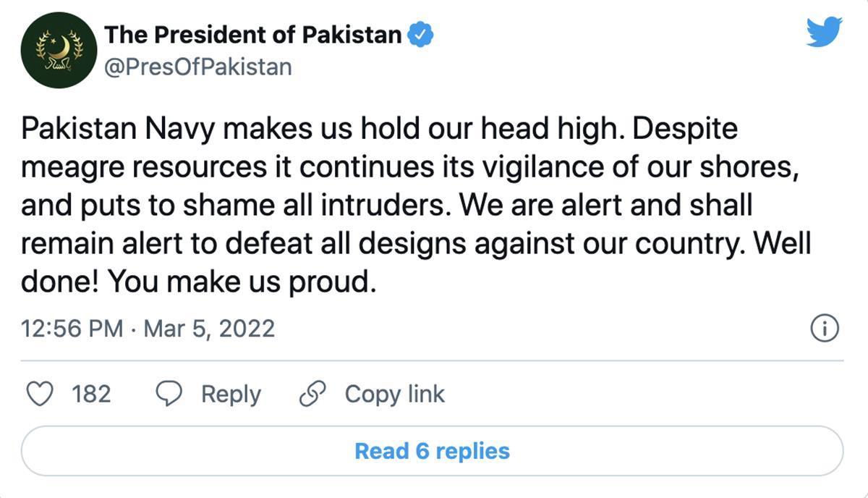Like the tweet with the heart icon

pyautogui.click(x=40, y=394)
